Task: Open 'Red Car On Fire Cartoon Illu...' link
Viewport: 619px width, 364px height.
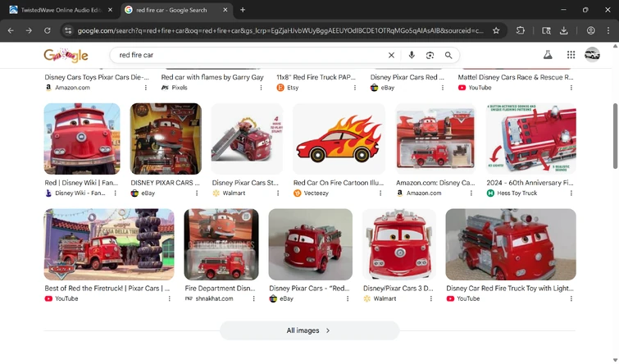Action: point(339,183)
